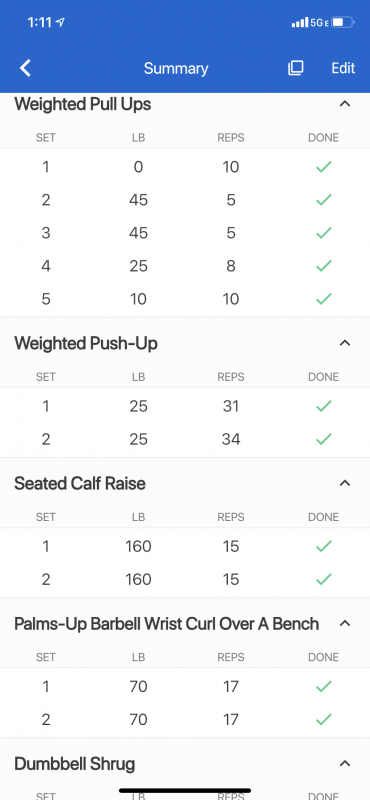This screenshot has height=800, width=370.
Task: Collapse Palms-Up Barbell Wrist Curl section
Action: (x=345, y=623)
